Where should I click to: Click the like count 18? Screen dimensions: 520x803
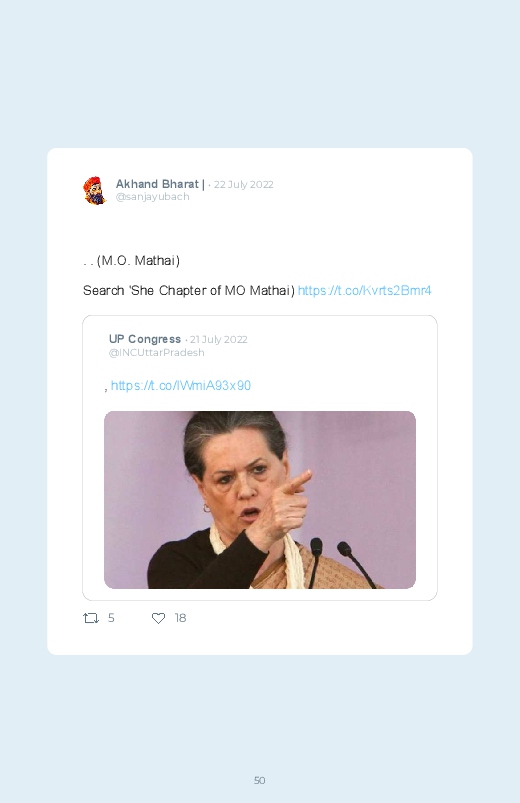[x=180, y=618]
